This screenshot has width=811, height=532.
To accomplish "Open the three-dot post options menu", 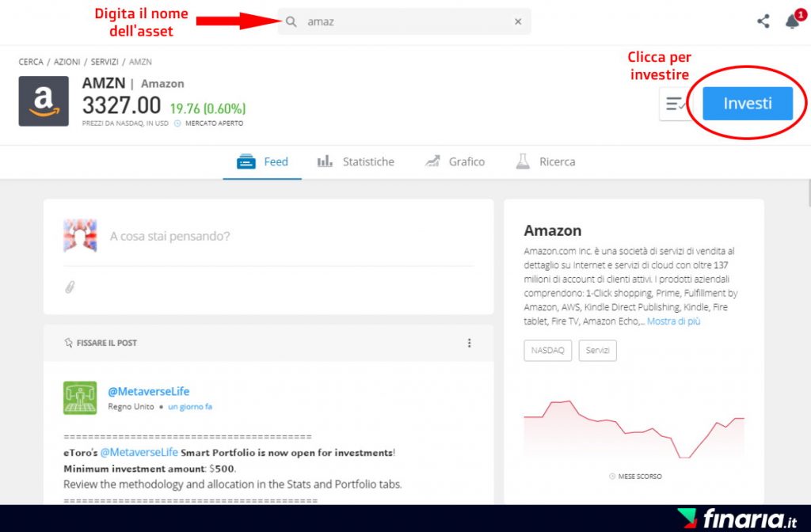I will [x=469, y=343].
